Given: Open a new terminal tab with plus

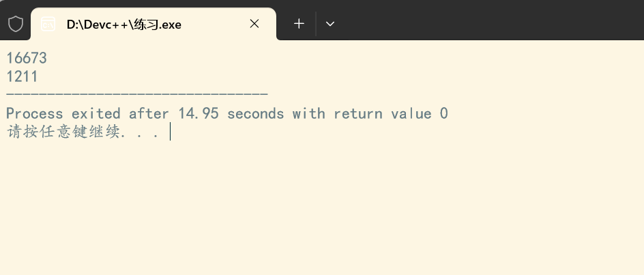Looking at the screenshot, I should pos(299,24).
